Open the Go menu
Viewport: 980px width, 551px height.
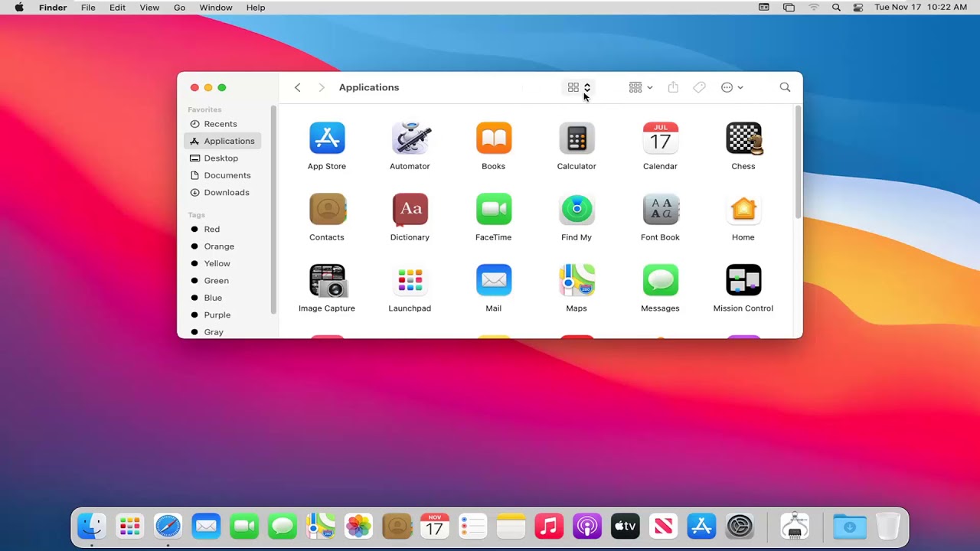coord(179,8)
